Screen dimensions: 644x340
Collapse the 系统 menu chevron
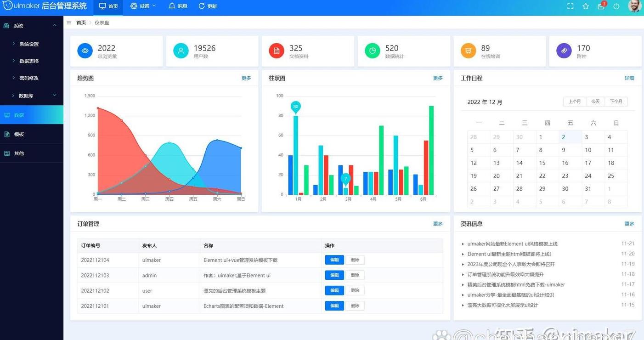pyautogui.click(x=55, y=25)
